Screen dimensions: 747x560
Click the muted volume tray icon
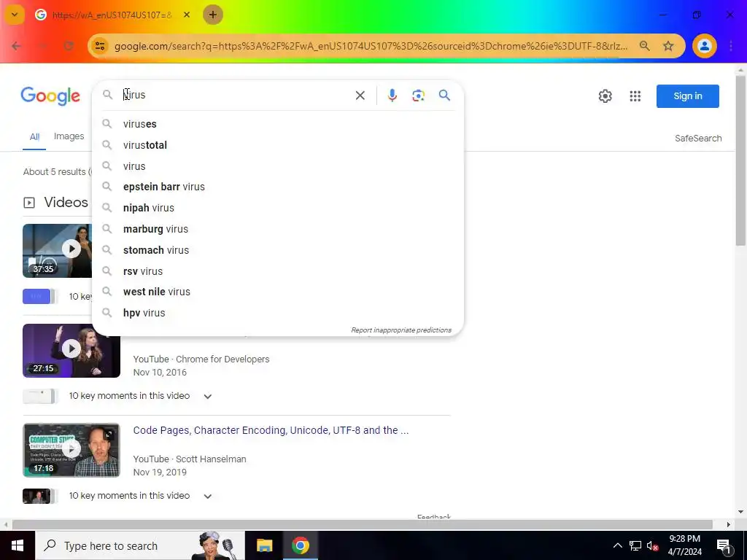click(653, 545)
